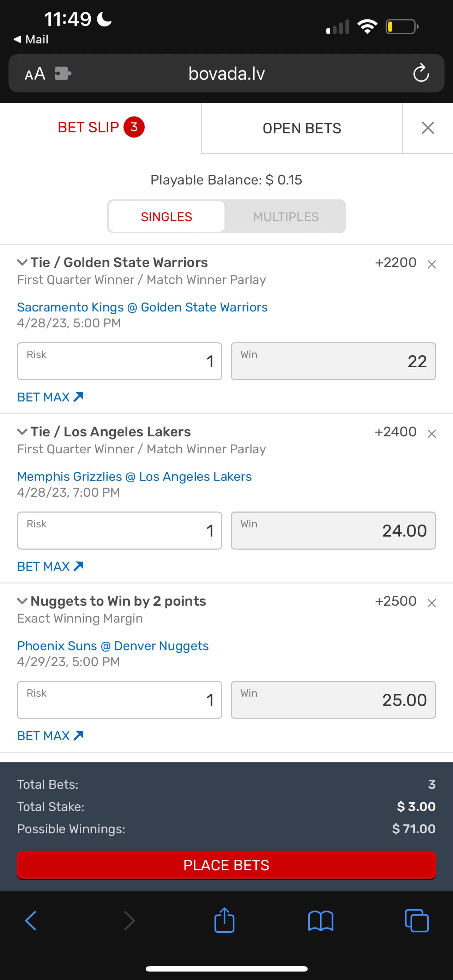Open the AA text size menu
The width and height of the screenshot is (453, 980).
click(x=35, y=73)
